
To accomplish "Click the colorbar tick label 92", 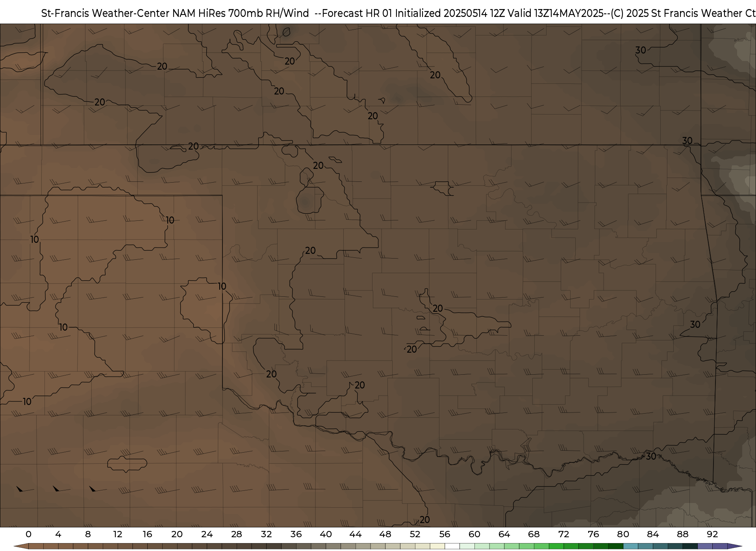I will click(712, 534).
